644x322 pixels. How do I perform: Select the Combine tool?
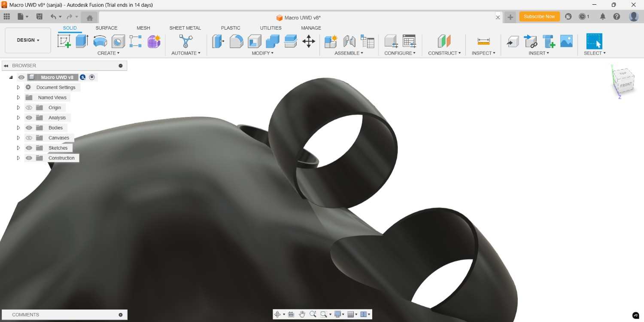273,41
